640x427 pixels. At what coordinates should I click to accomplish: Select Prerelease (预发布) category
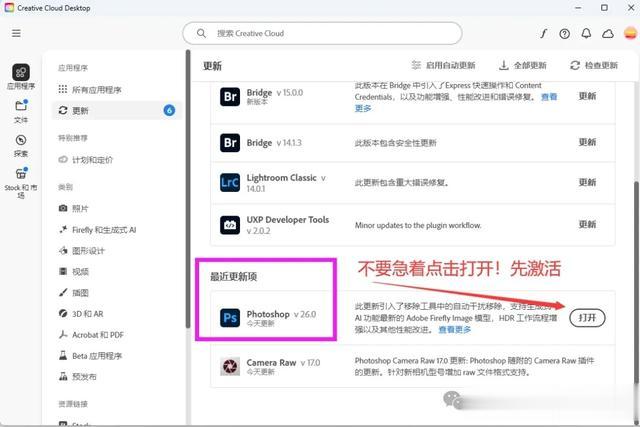pos(78,376)
